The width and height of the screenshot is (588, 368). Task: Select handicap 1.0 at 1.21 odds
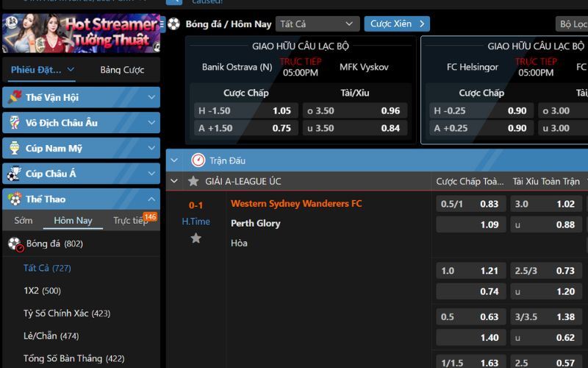[471, 271]
